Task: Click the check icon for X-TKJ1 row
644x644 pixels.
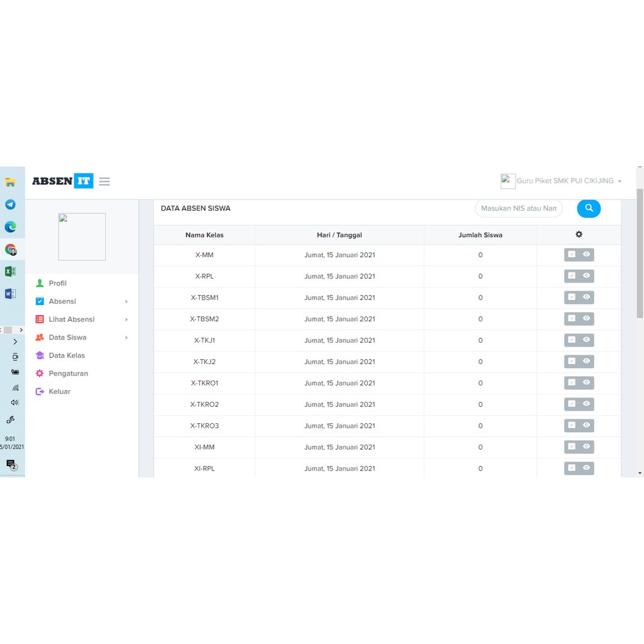Action: pos(572,340)
